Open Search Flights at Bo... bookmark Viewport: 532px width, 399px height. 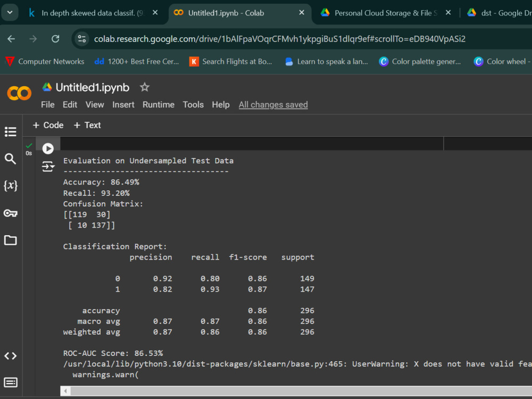[x=231, y=61]
